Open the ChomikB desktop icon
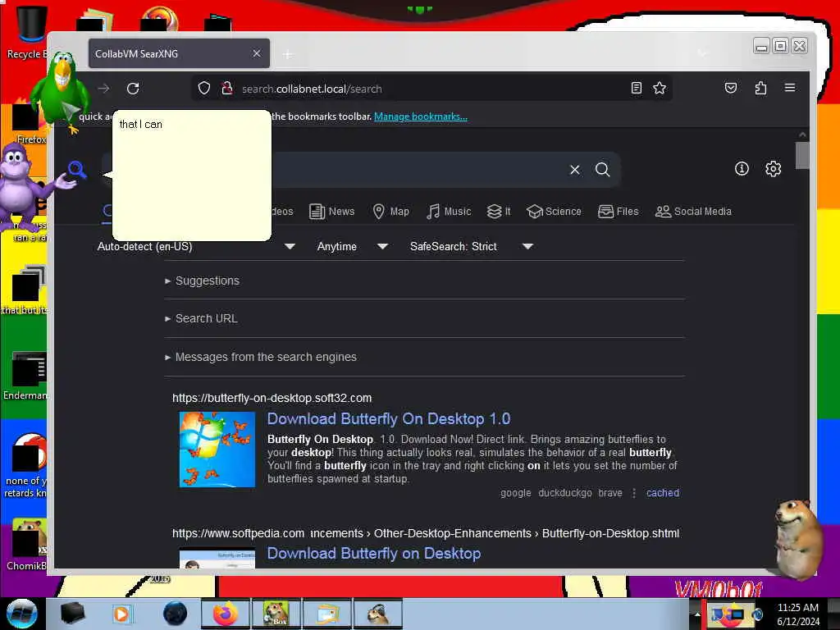Screen dimensions: 840x630 coord(27,546)
